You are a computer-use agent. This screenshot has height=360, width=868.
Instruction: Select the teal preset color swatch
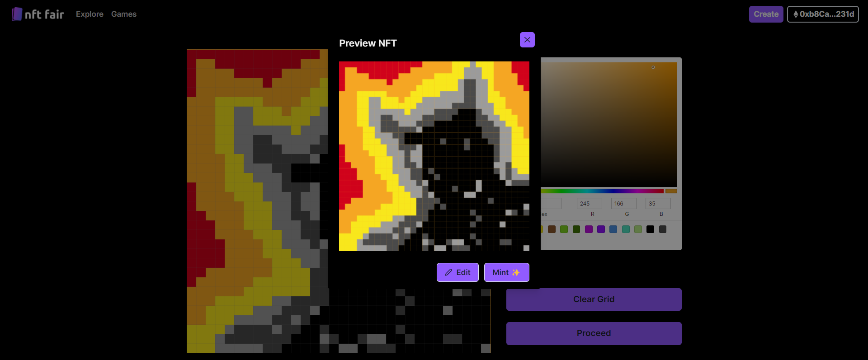(626, 229)
